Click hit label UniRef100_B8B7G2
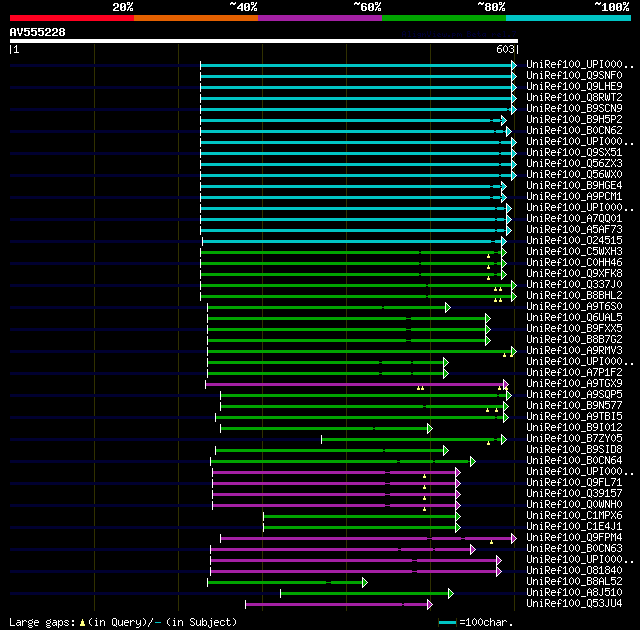640x630 pixels. (574, 340)
